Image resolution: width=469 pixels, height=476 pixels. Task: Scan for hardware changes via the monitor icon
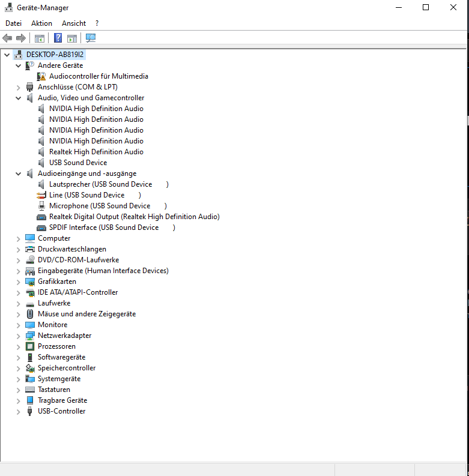91,38
